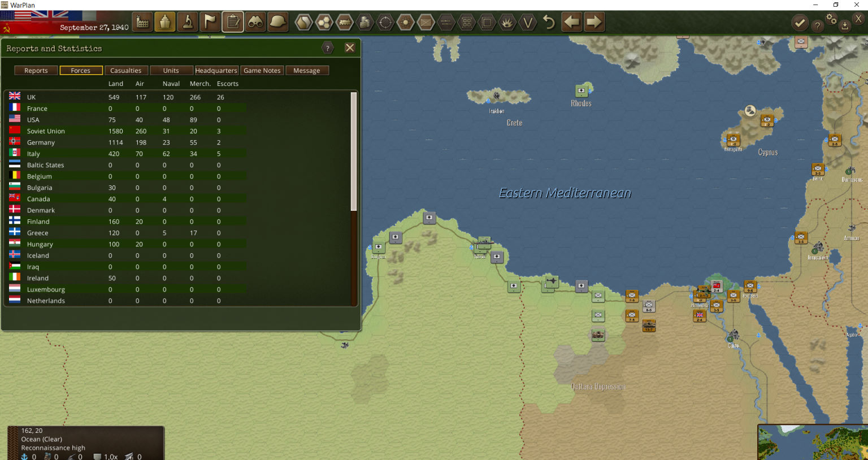Image resolution: width=868 pixels, height=460 pixels.
Task: Click the undo curved arrow
Action: coord(549,23)
